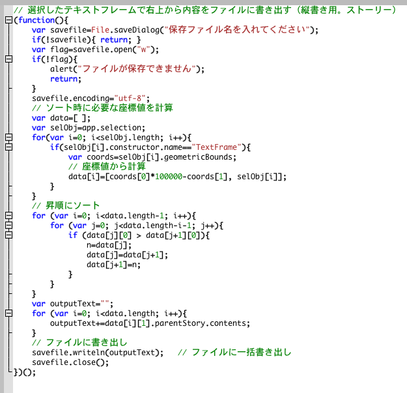Collapse the inner j for-loop fold marker
The image size is (407, 393).
point(9,225)
